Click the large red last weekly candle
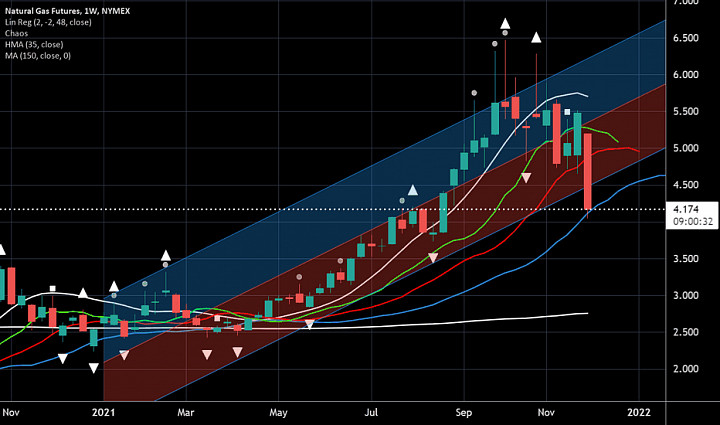 (588, 171)
